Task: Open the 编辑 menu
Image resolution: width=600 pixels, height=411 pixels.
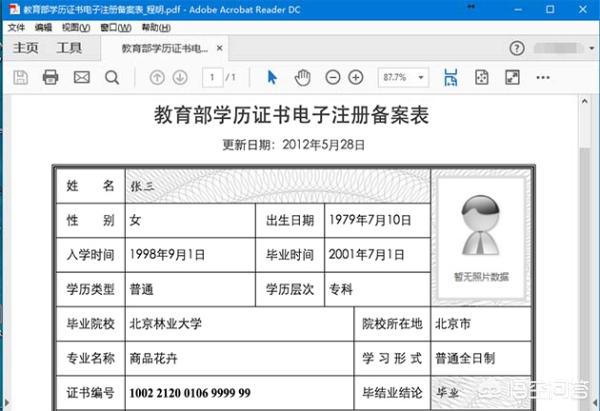Action: click(x=43, y=28)
